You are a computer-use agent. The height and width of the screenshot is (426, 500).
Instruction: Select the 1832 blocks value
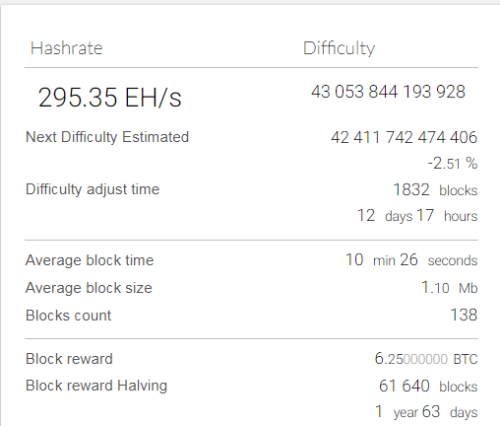pyautogui.click(x=435, y=190)
